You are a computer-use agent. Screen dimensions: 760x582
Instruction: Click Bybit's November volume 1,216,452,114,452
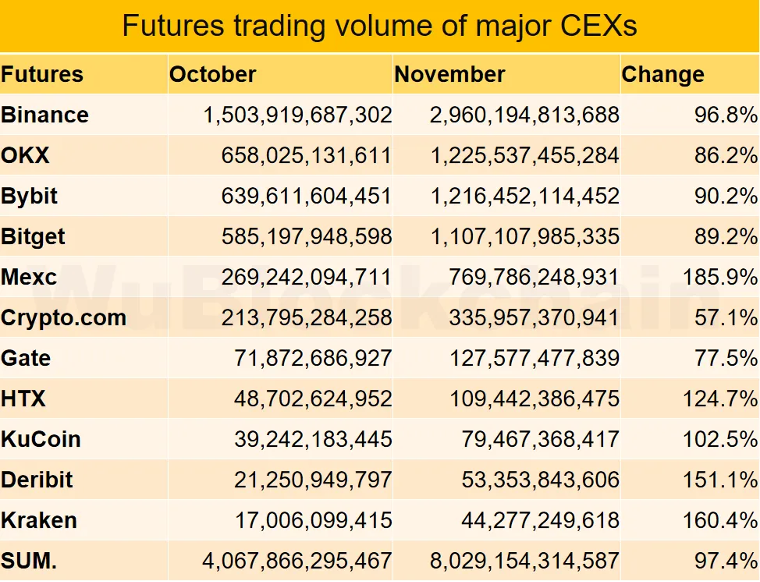525,196
